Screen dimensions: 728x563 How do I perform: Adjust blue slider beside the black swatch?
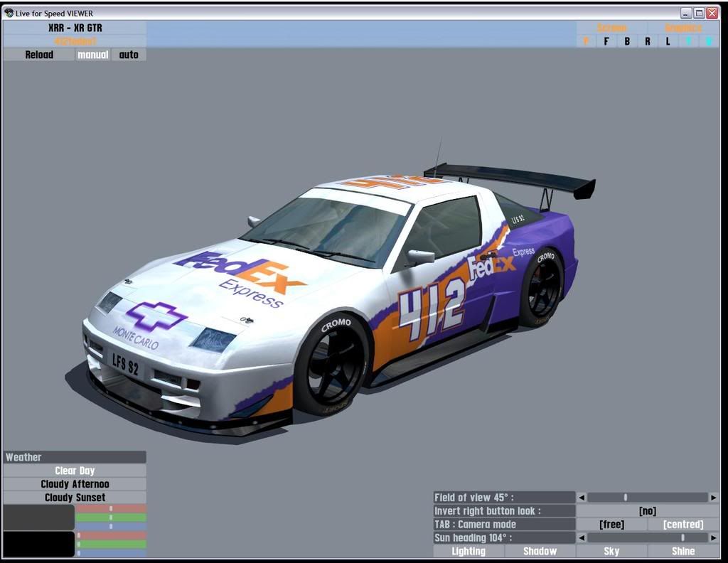(111, 553)
